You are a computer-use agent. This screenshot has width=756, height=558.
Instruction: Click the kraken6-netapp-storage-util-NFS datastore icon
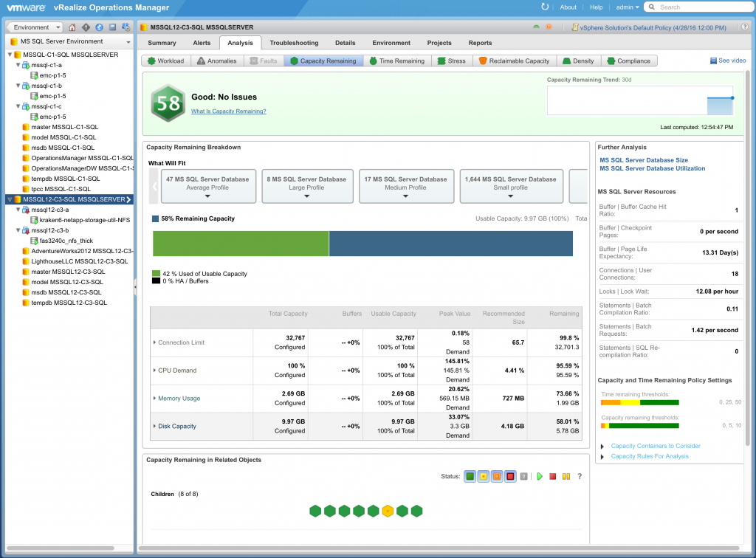click(x=34, y=220)
